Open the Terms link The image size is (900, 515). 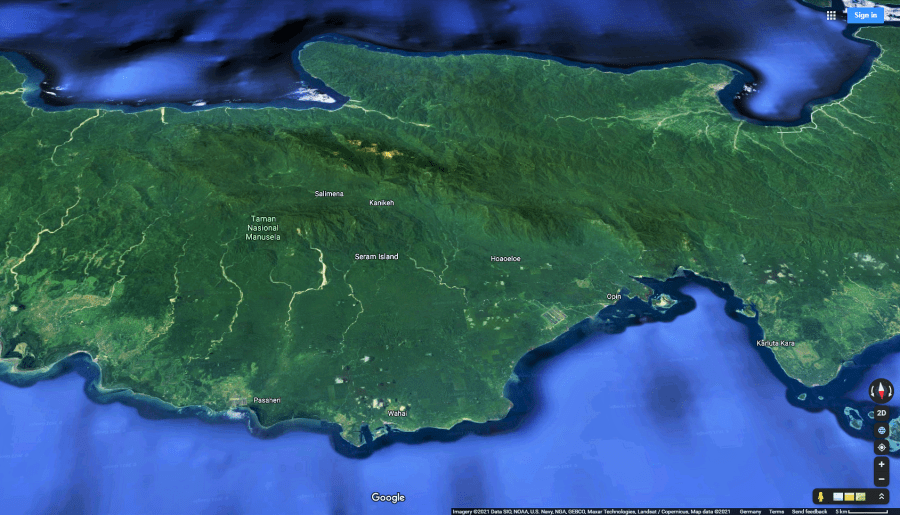776,511
